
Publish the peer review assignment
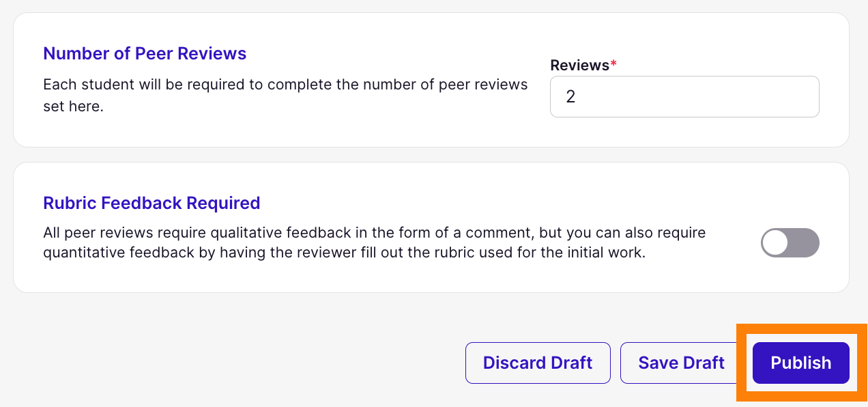point(801,363)
